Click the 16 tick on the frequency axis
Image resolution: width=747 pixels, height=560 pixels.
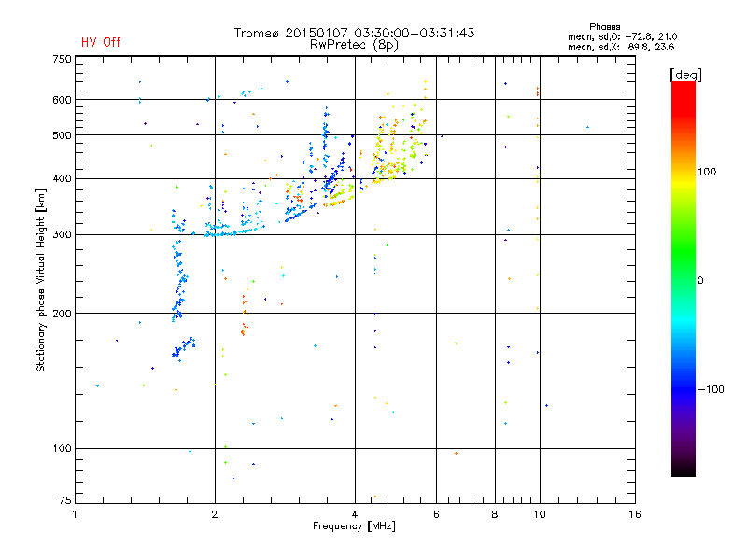point(634,514)
